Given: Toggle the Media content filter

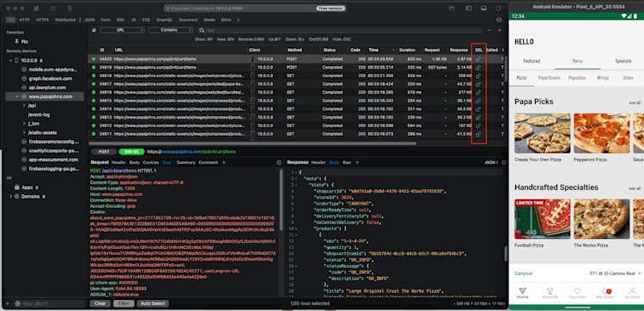Looking at the screenshot, I should [209, 20].
